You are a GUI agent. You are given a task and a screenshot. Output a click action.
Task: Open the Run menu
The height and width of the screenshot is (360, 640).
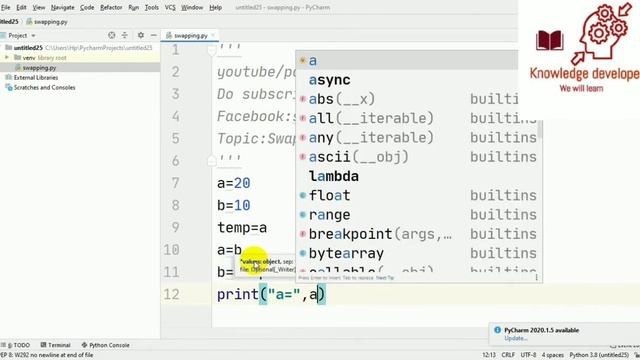coord(133,7)
